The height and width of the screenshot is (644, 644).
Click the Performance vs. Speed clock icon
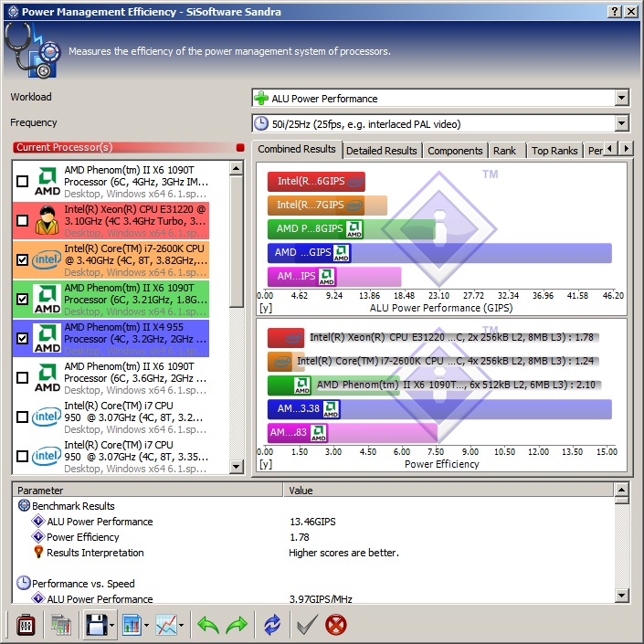24,583
